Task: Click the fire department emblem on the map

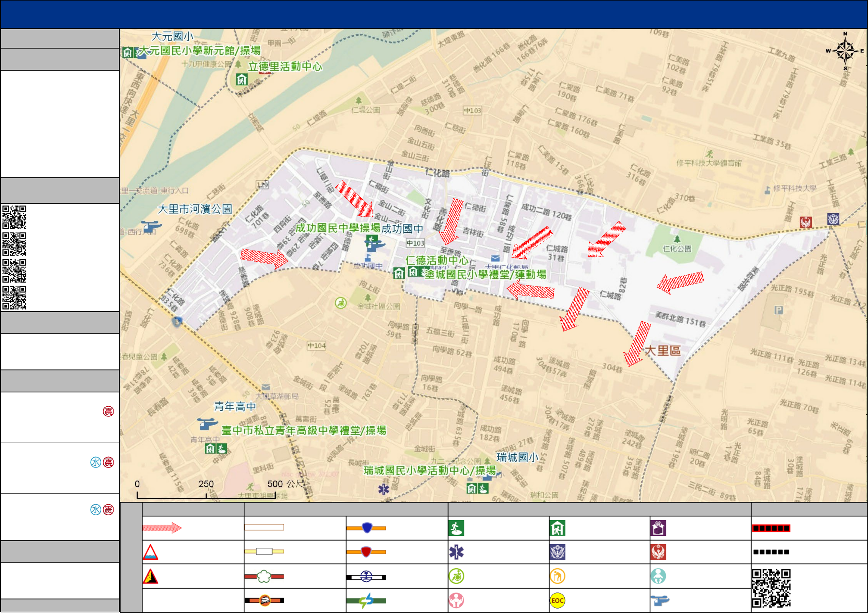Action: [806, 222]
